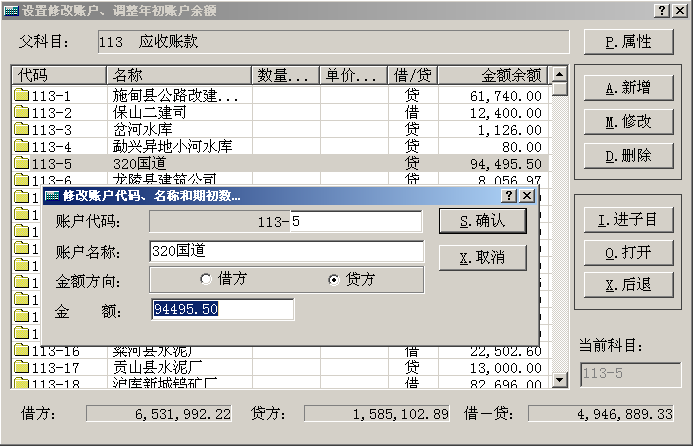Click the 取消 cancel button

482,257
